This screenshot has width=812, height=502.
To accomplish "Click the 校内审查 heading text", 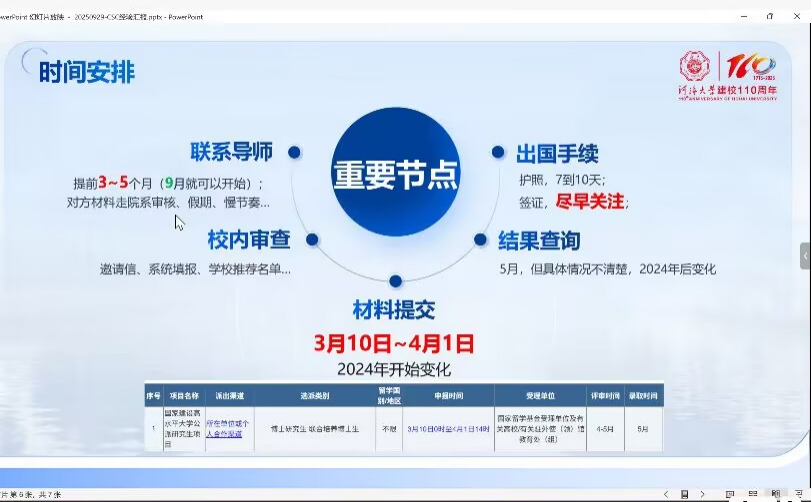I will coord(249,240).
